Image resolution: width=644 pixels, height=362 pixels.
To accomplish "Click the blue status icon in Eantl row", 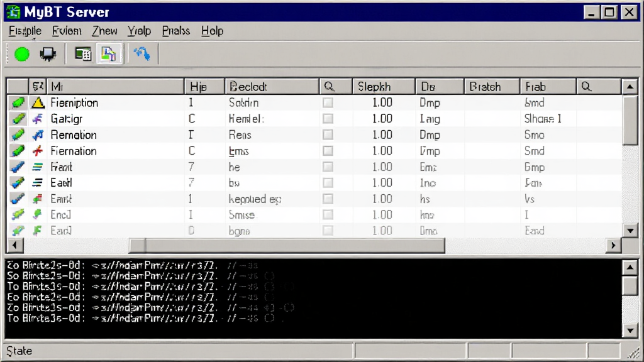I will [x=18, y=199].
